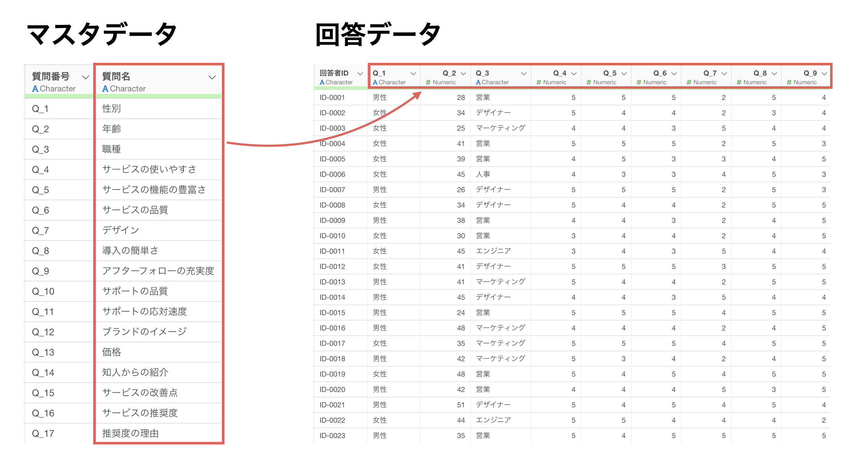Open the Q_9 column dropdown chevron
This screenshot has height=465, width=868.
tap(824, 74)
